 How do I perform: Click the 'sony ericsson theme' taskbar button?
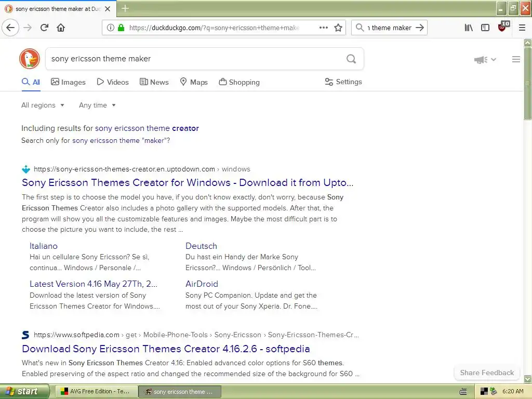click(x=180, y=392)
